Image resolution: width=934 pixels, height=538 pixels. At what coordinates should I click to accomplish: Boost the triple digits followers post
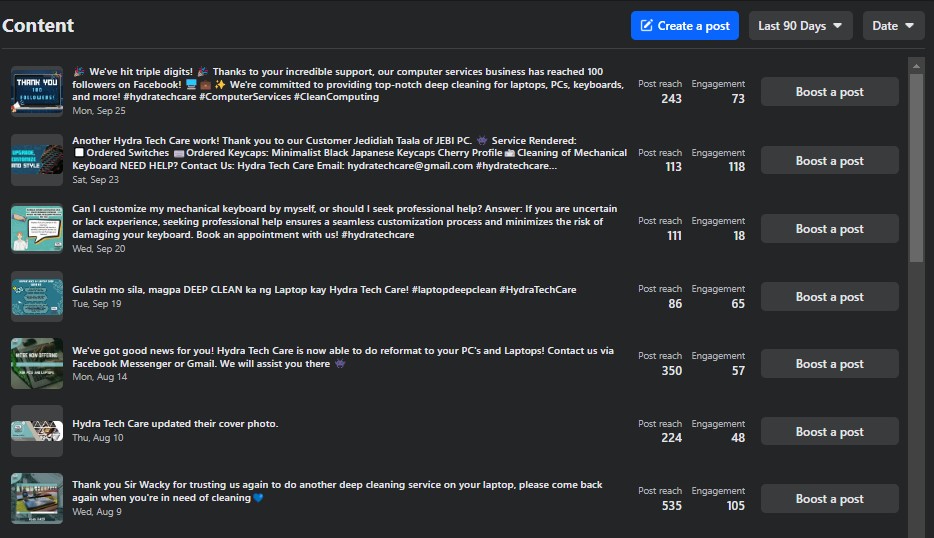point(829,92)
